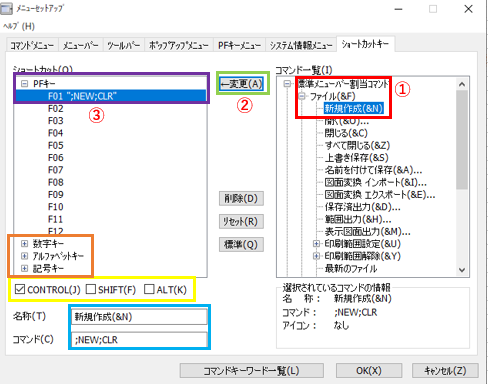Toggle the CONTROL(J) checkbox
The width and height of the screenshot is (488, 384).
20,289
